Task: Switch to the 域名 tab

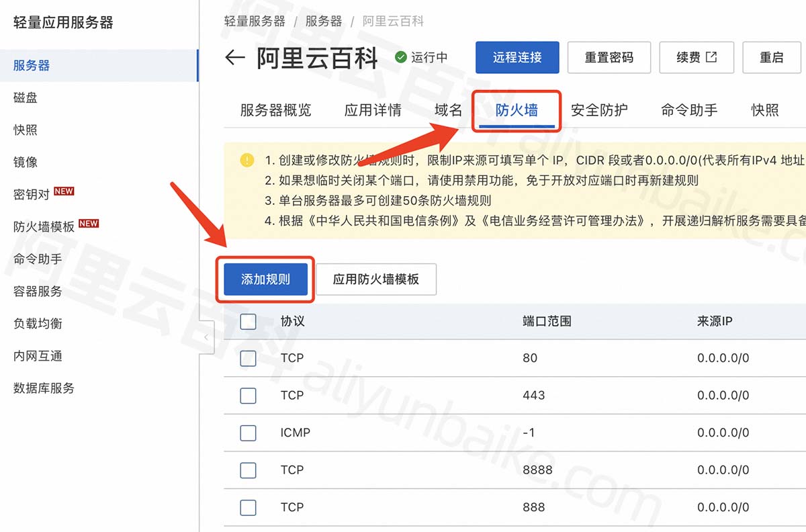Action: click(448, 110)
